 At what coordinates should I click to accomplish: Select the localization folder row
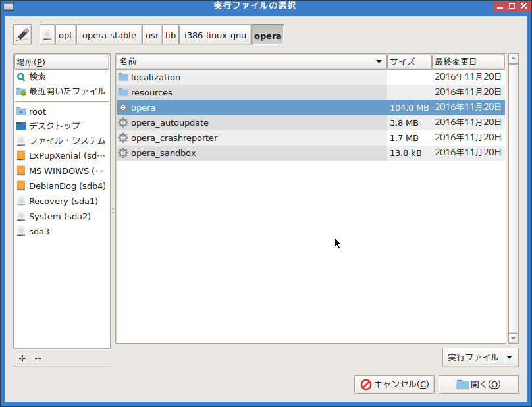coord(311,77)
